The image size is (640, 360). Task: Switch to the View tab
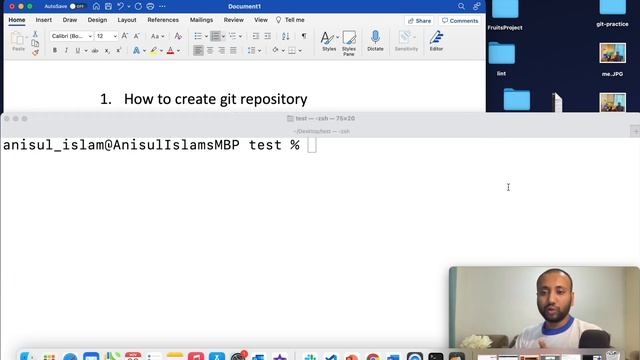point(261,20)
